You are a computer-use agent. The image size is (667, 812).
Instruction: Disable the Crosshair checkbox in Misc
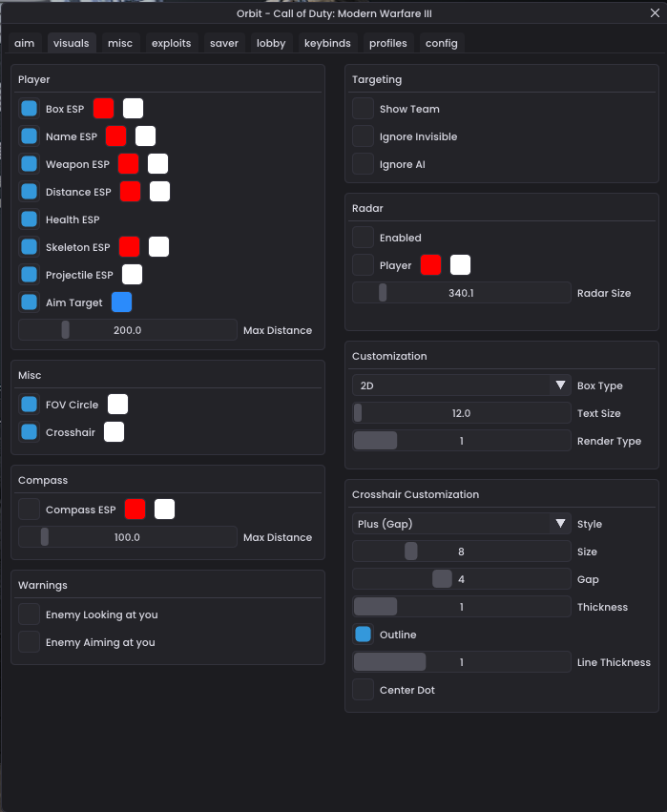point(29,432)
